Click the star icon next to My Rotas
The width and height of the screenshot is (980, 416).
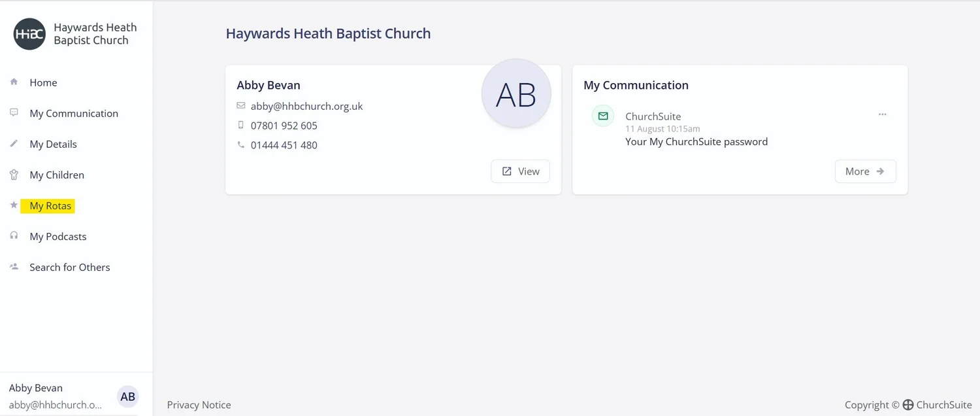pos(14,205)
